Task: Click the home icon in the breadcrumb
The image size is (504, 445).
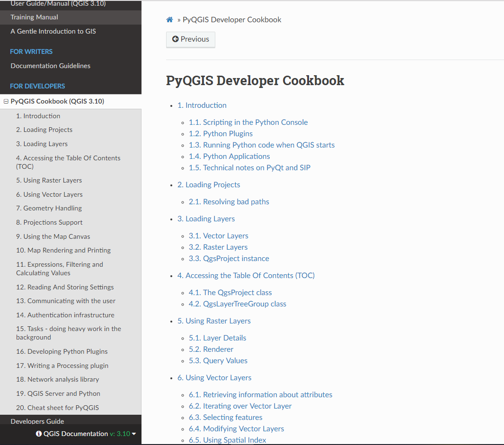Action: [169, 19]
